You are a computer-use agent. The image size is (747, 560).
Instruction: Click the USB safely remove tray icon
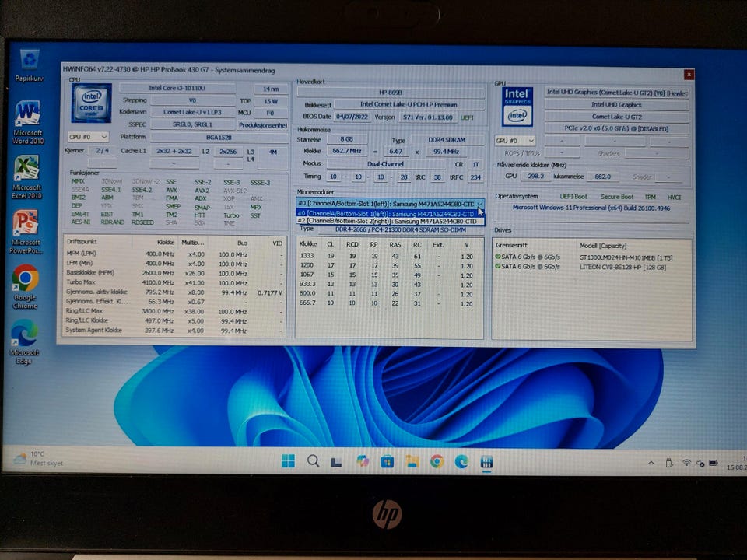click(x=669, y=463)
